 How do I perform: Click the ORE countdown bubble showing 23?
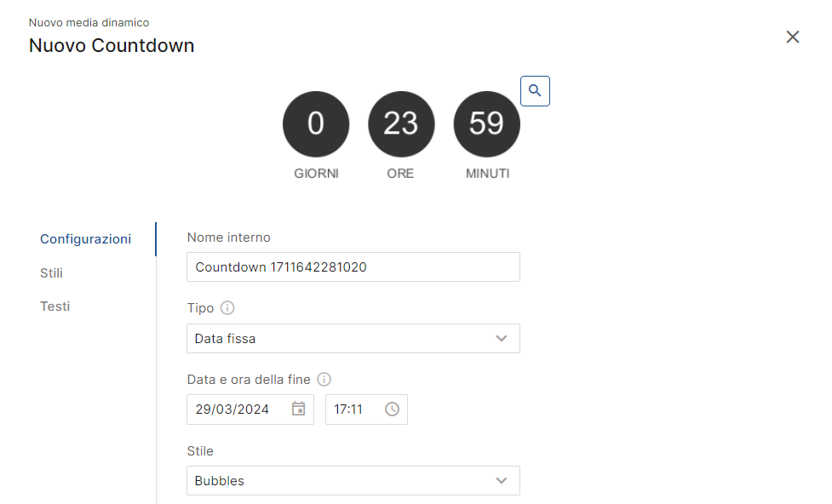[x=401, y=124]
